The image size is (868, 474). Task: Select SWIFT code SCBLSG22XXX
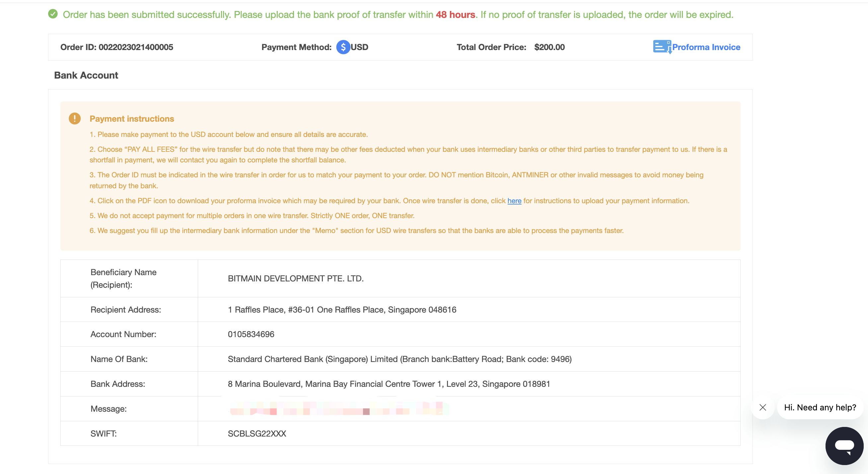point(257,434)
